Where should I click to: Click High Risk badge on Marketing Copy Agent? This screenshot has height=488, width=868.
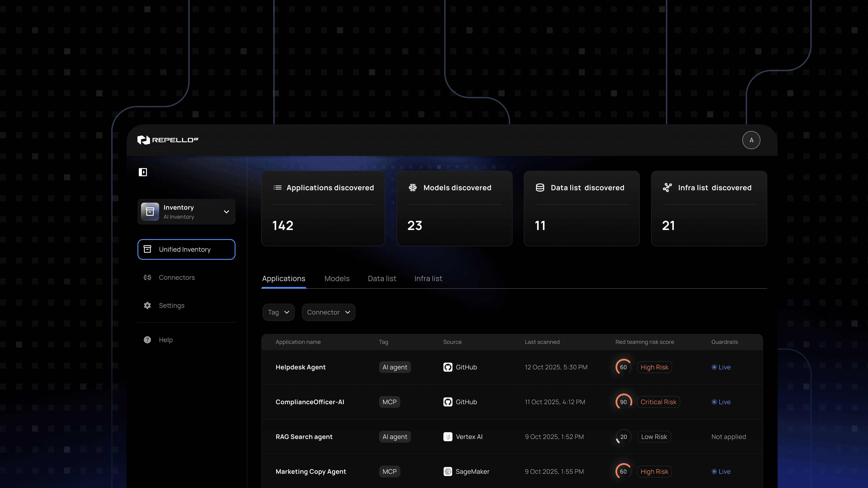[654, 472]
